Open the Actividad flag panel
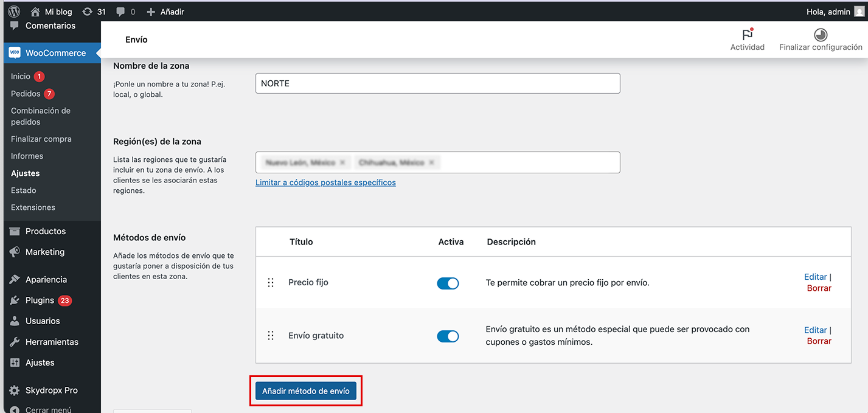 click(748, 40)
